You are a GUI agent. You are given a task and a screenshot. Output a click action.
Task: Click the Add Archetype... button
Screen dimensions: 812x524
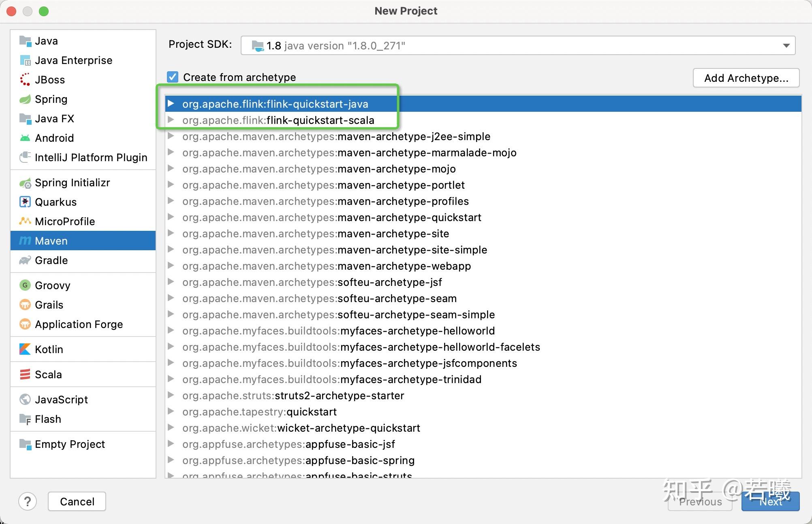click(746, 78)
